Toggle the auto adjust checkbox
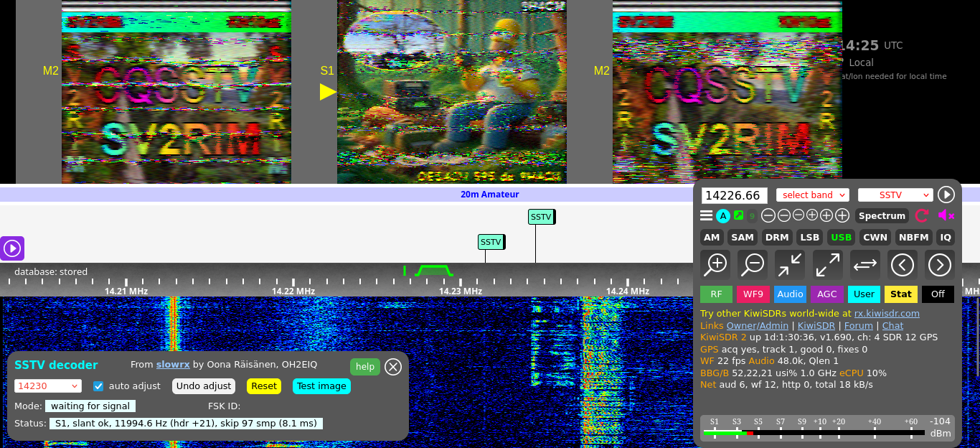Viewport: 980px width, 448px height. coord(99,386)
